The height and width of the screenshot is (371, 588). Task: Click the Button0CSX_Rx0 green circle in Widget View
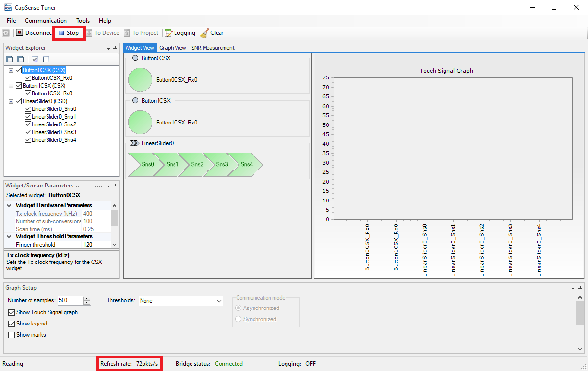(141, 80)
